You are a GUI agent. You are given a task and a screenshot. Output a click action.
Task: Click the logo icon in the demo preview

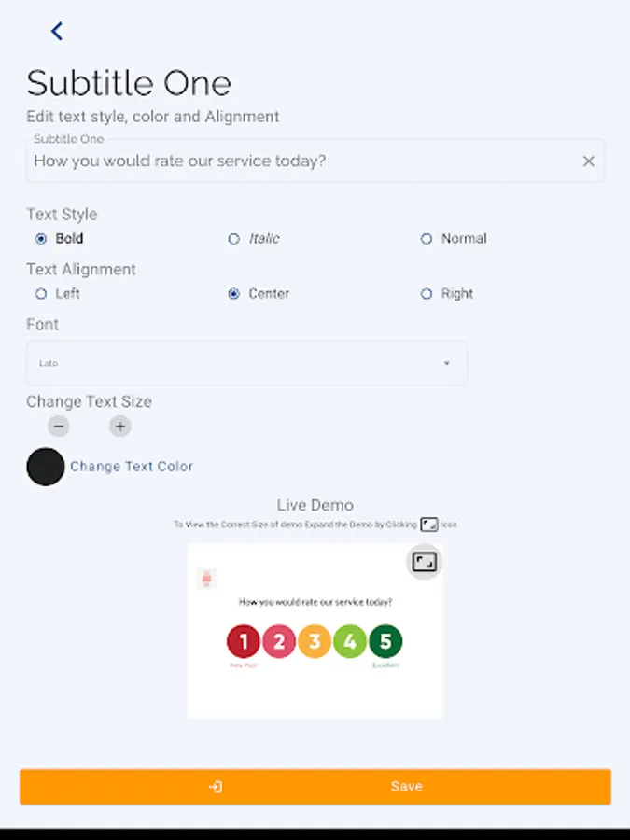[206, 580]
